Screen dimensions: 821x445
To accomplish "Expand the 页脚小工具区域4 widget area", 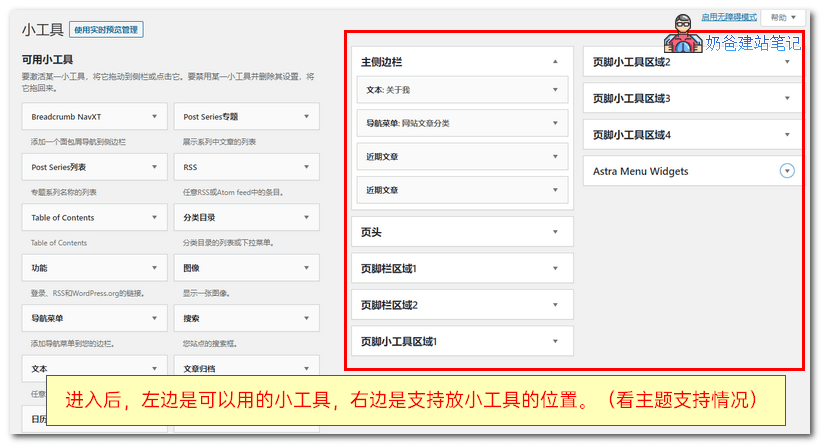I will (692, 135).
